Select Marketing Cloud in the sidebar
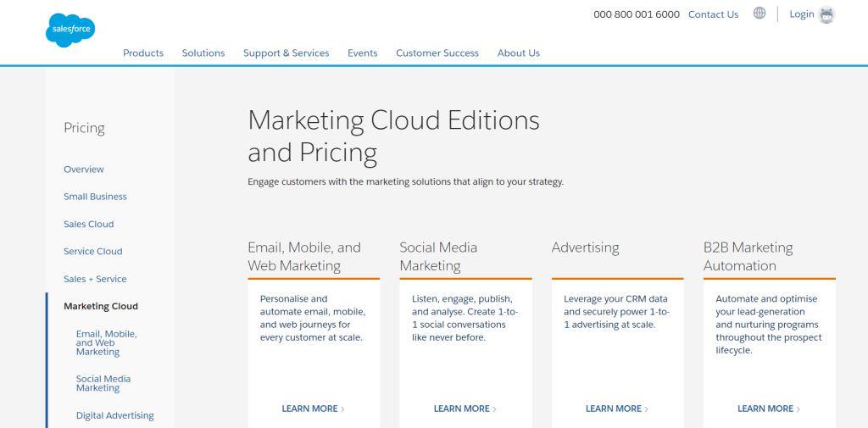 101,306
